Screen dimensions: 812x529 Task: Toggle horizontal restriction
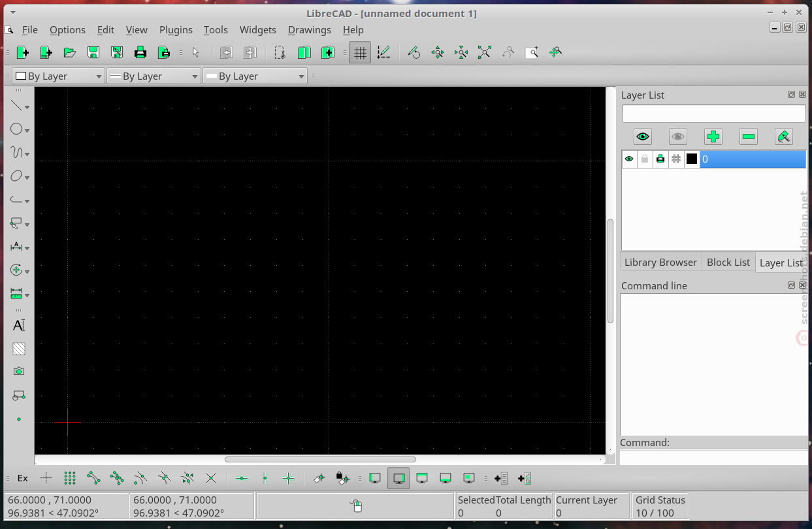(241, 478)
